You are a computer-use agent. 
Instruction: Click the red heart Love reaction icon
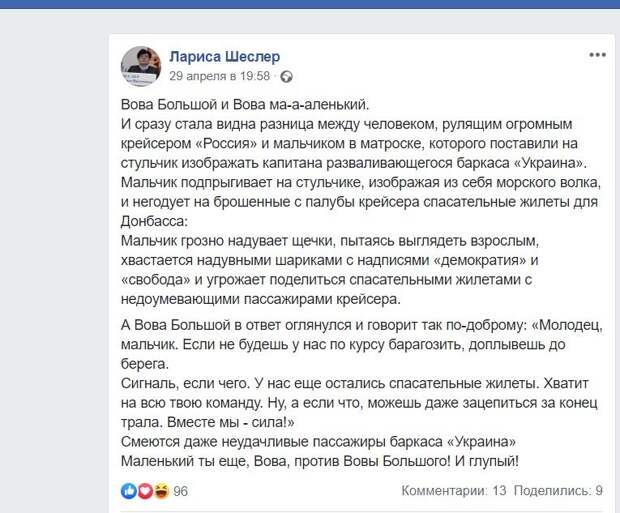145,491
